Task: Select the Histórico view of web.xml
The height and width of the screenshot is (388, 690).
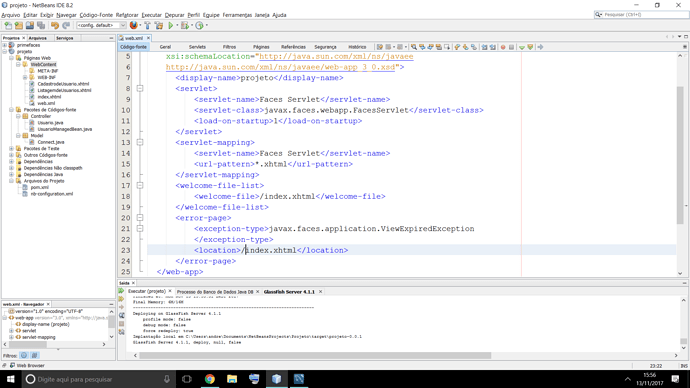Action: tap(357, 47)
